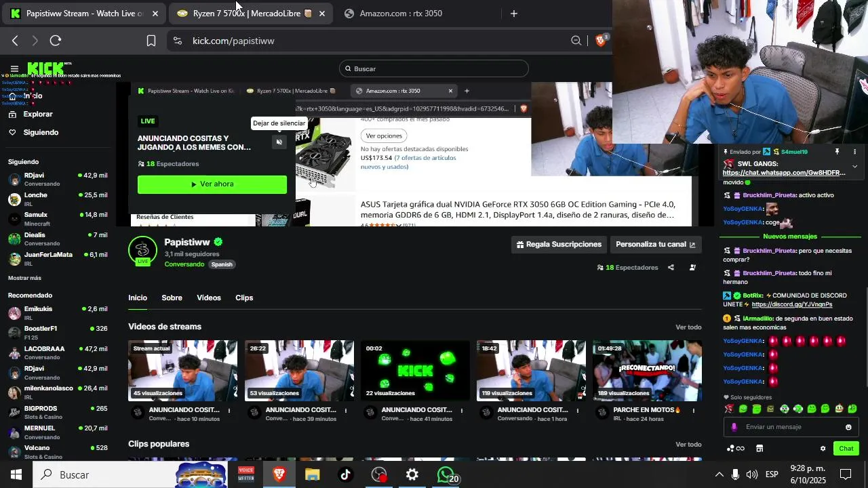Click the green Chat button
The image size is (868, 488).
(x=846, y=449)
